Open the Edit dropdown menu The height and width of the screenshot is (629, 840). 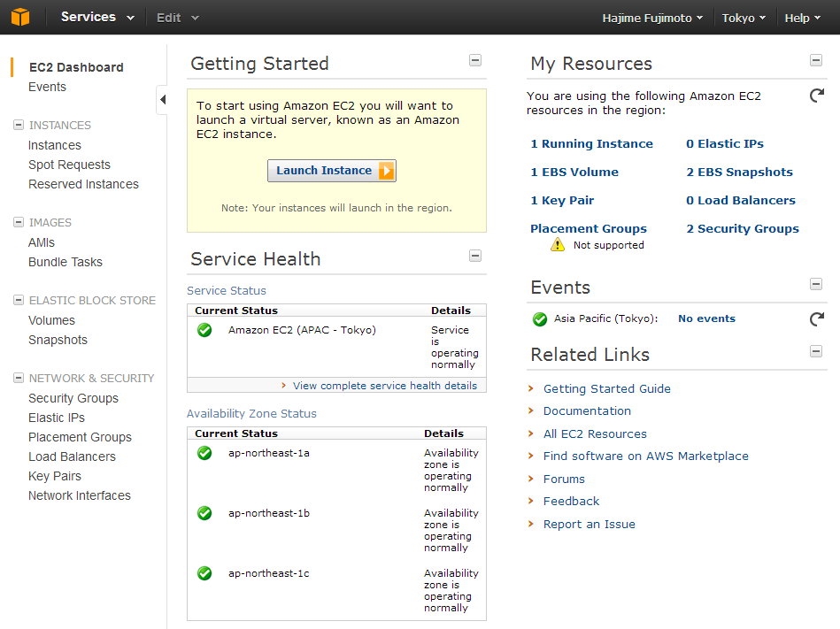[x=178, y=18]
